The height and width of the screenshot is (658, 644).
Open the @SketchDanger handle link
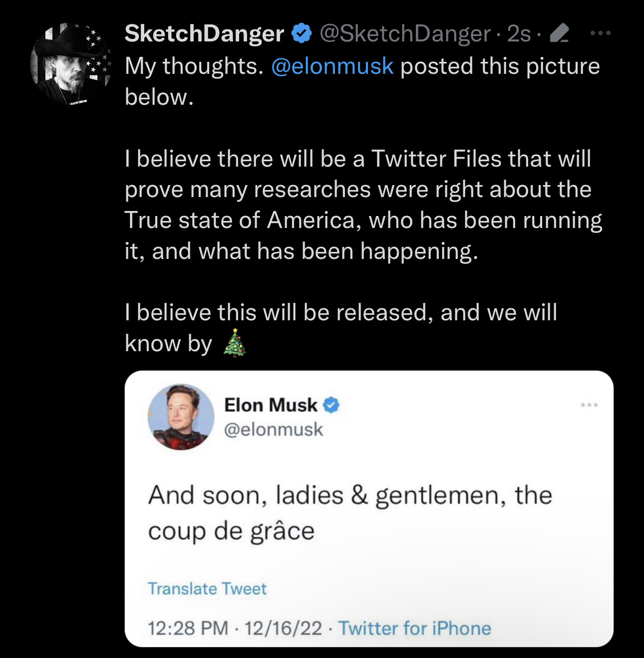405,34
